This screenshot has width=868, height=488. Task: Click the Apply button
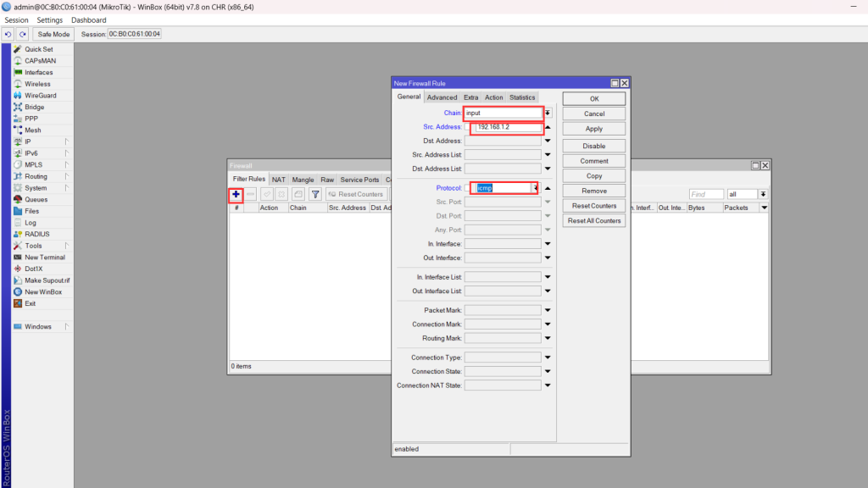tap(594, 129)
